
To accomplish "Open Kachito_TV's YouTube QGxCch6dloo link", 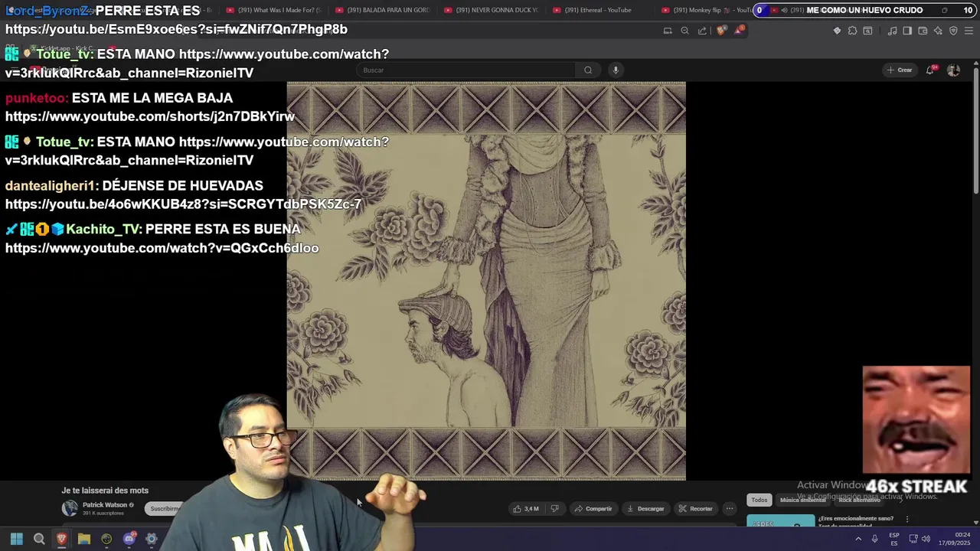I will click(x=162, y=248).
